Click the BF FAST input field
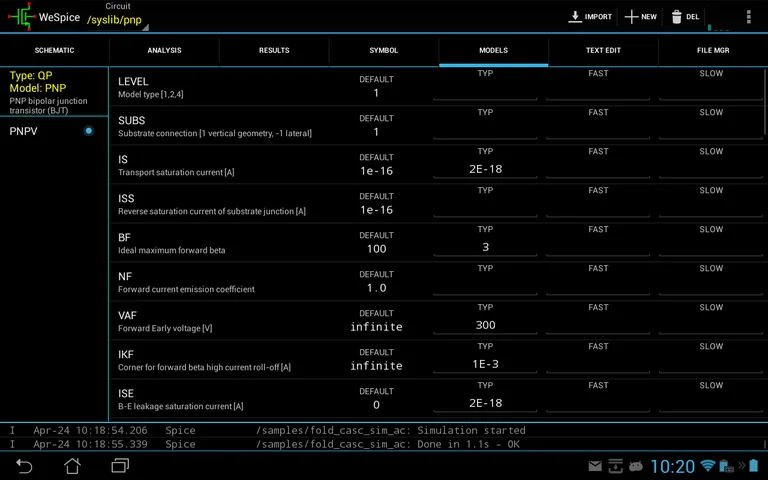The height and width of the screenshot is (480, 768). tap(598, 246)
